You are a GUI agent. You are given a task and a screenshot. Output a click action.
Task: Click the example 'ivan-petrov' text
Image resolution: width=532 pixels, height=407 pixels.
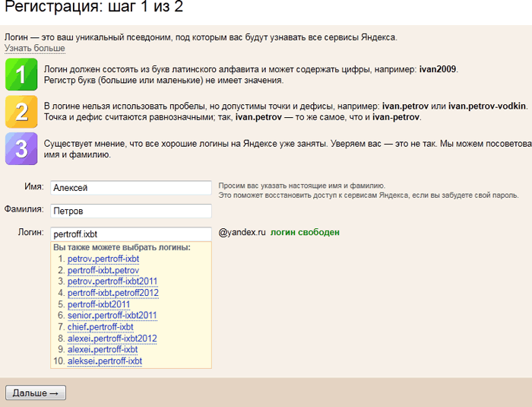[x=396, y=117]
